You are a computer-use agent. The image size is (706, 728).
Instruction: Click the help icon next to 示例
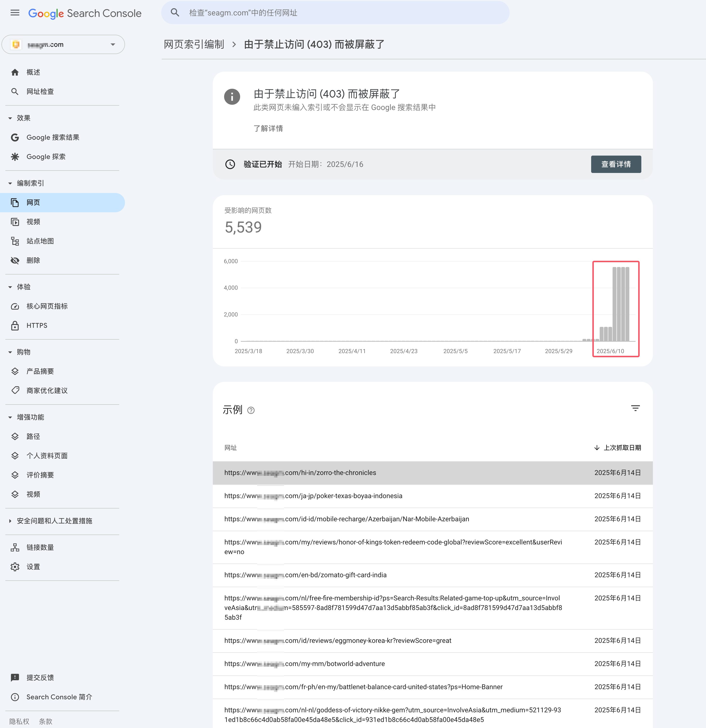tap(251, 410)
